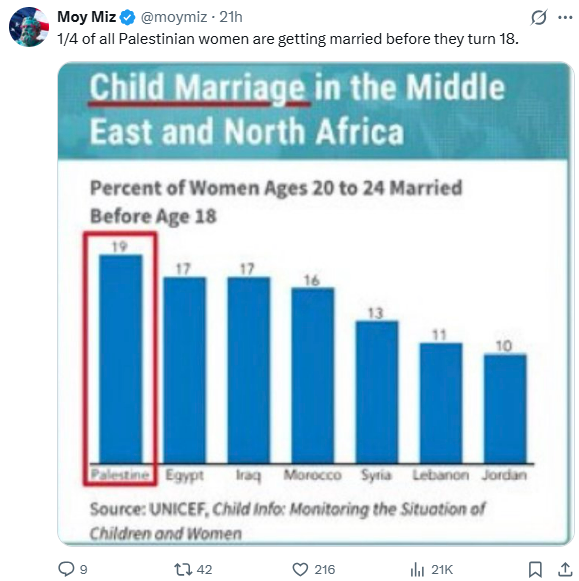This screenshot has width=579, height=581.
Task: Open the three-dot more options menu
Action: [565, 17]
